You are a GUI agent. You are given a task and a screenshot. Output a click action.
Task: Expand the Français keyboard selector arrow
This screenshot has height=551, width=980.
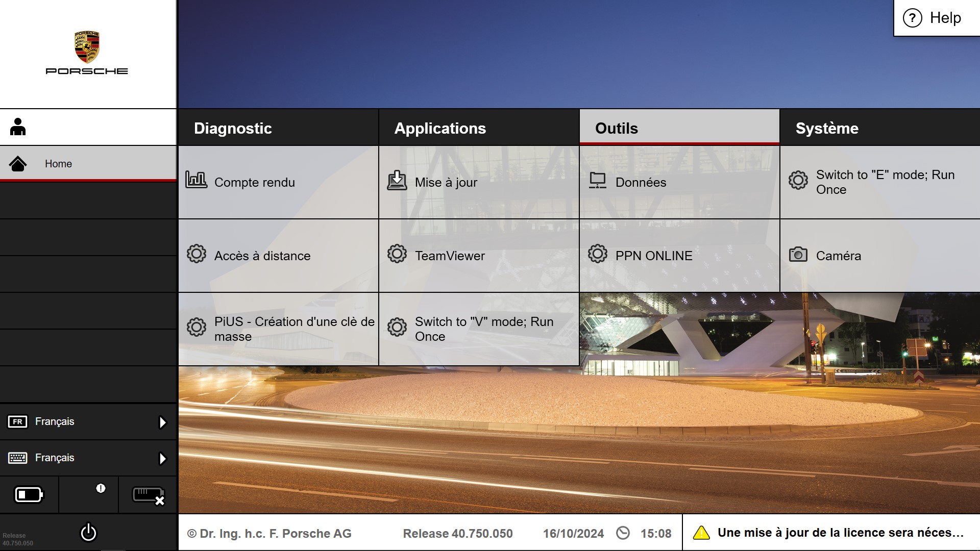coord(162,458)
